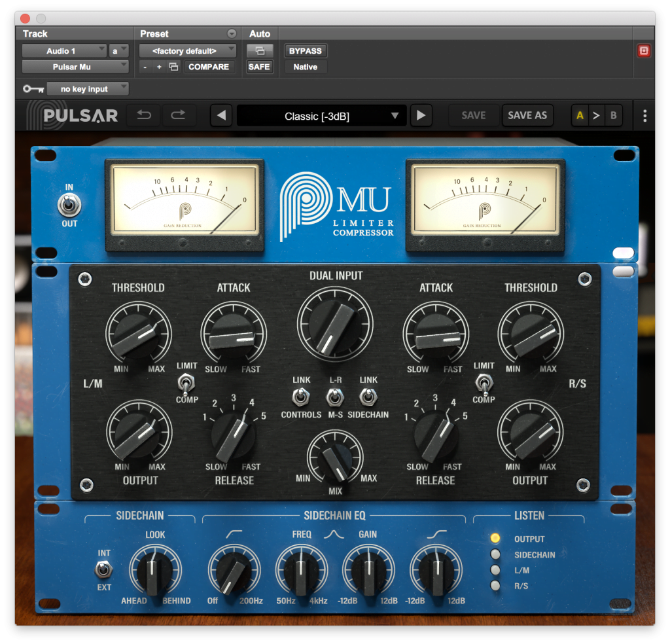Click the L/M OUTPUT knob

139,433
